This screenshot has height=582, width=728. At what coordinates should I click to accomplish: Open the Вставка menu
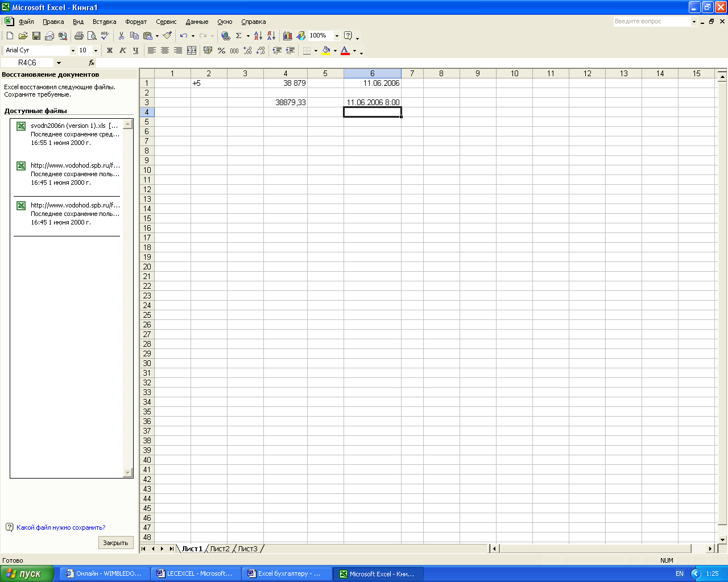pyautogui.click(x=104, y=22)
